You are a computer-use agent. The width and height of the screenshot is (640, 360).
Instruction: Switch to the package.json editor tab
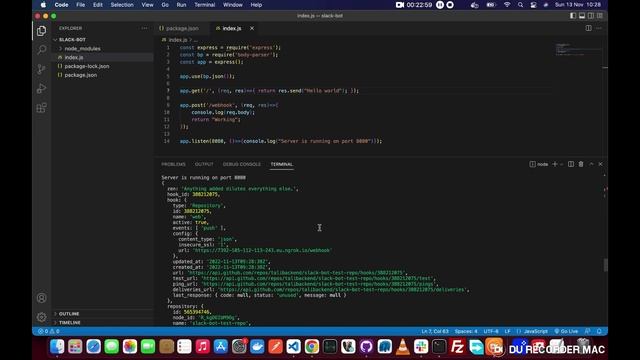click(x=182, y=28)
